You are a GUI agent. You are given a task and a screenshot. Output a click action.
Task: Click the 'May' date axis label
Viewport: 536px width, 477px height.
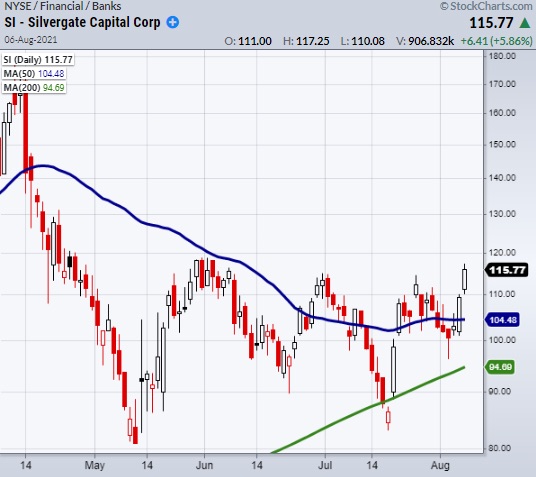pyautogui.click(x=95, y=466)
